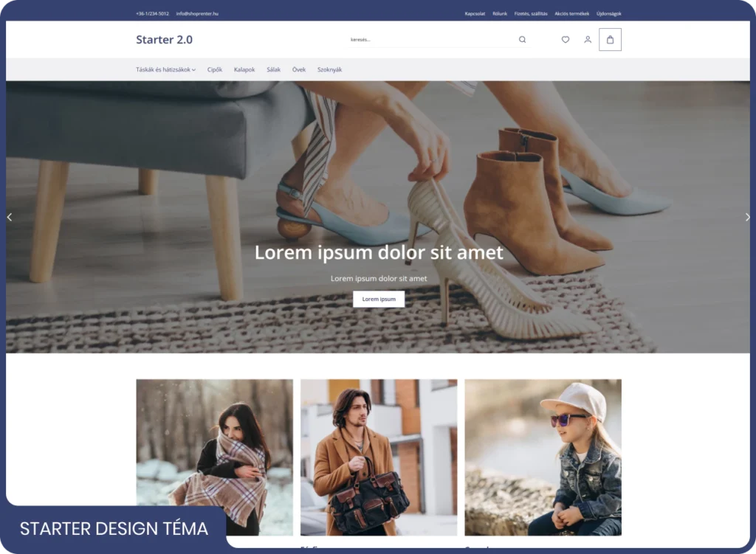
Task: Focus the keresés search field
Action: 428,40
